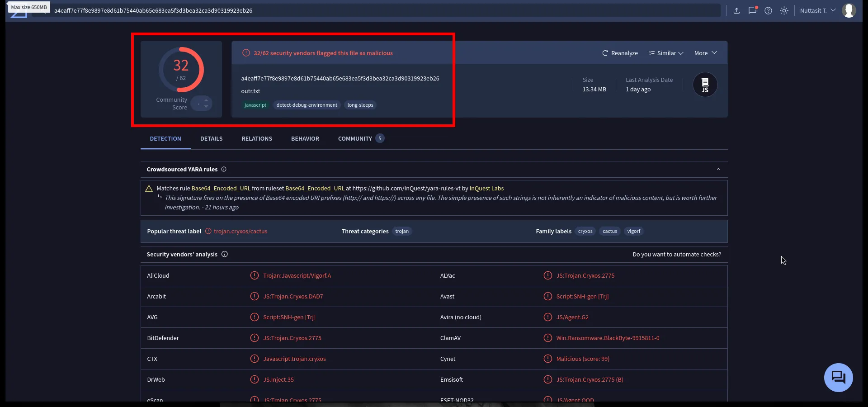Click the JS file type icon
This screenshot has width=868, height=407.
click(705, 85)
